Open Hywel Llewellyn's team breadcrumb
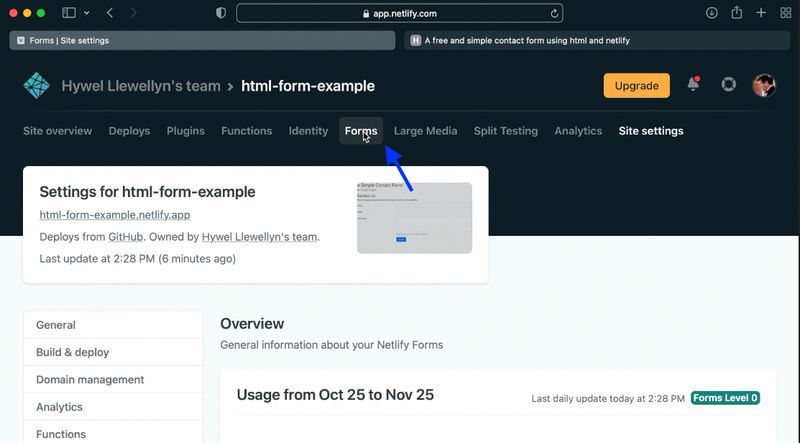This screenshot has width=800, height=443. coord(141,86)
